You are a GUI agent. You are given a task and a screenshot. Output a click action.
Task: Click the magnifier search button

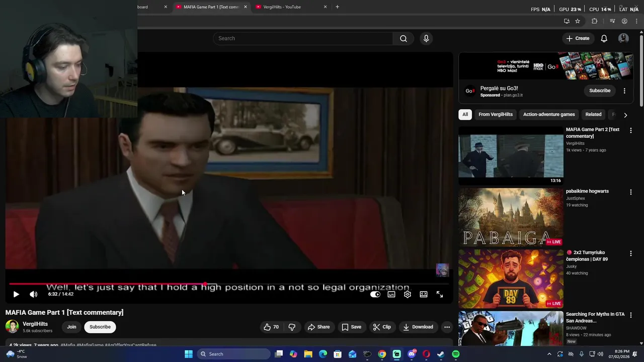(x=404, y=38)
